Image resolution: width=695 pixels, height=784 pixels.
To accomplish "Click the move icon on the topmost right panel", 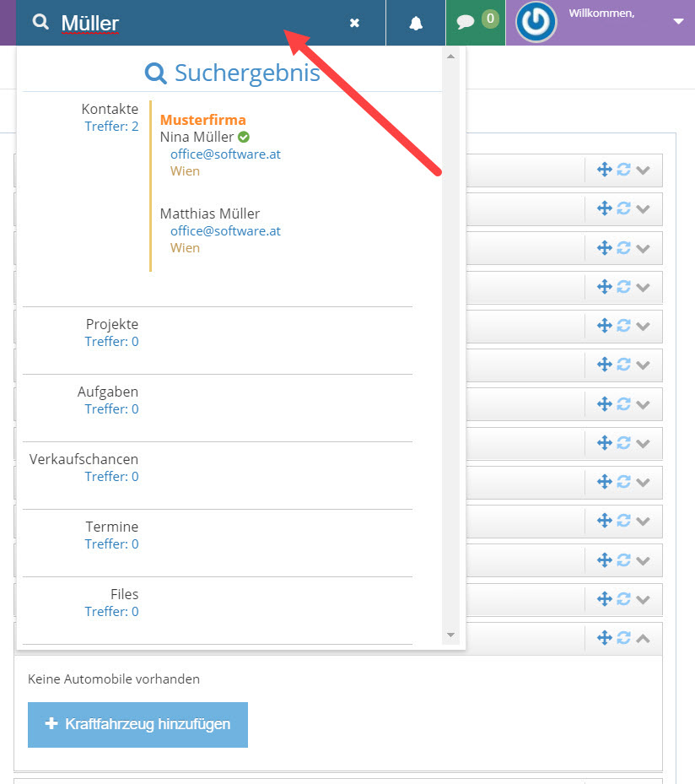I will 605,170.
